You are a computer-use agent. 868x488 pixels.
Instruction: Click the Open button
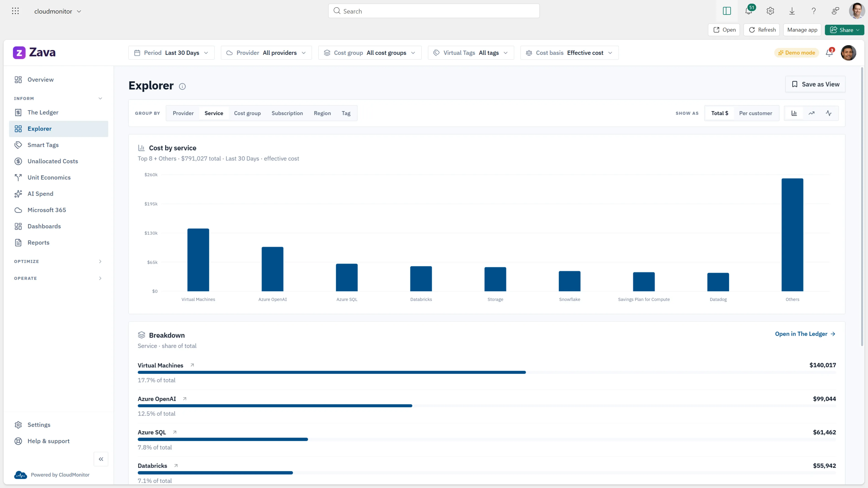[x=724, y=30]
